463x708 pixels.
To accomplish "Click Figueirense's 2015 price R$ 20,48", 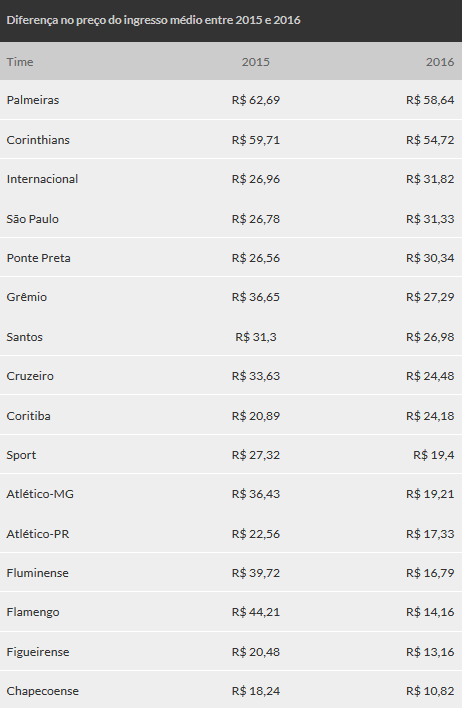I will click(256, 652).
